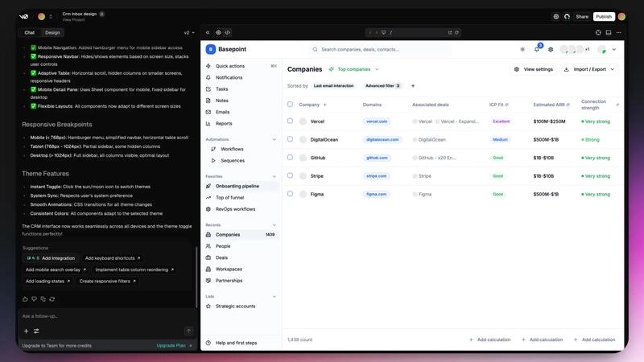This screenshot has width=644, height=362.
Task: Open Companies in Records list
Action: pyautogui.click(x=241, y=235)
